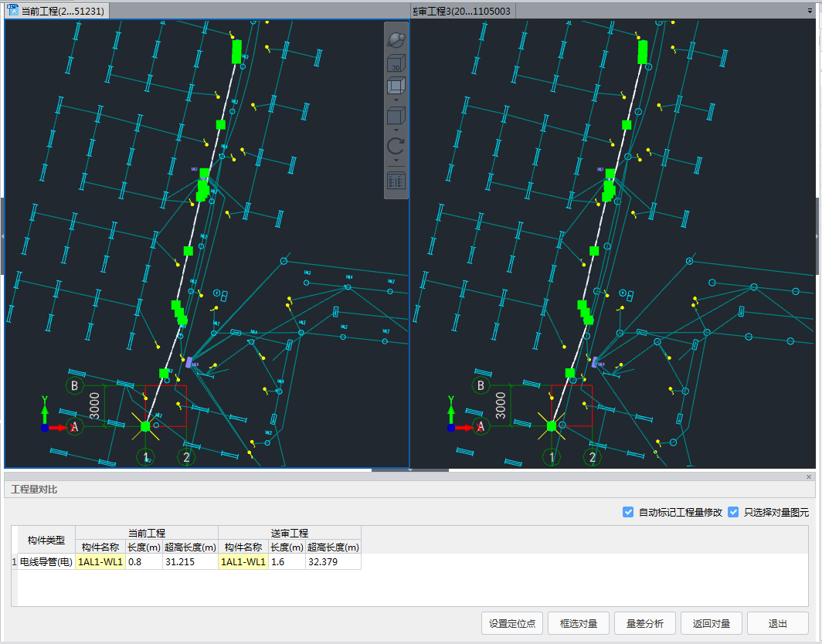Toggle 自动标记工程量修改 checkbox

point(628,512)
